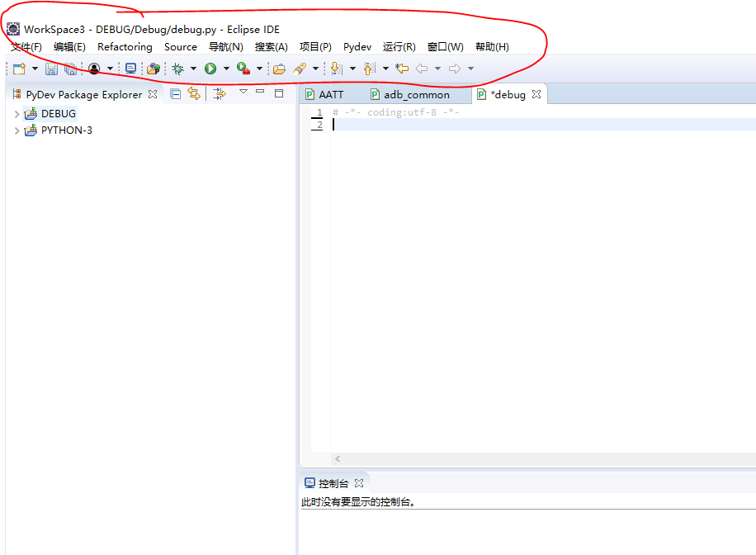This screenshot has width=756, height=555.
Task: Open the 运行(R) menu
Action: coord(399,47)
